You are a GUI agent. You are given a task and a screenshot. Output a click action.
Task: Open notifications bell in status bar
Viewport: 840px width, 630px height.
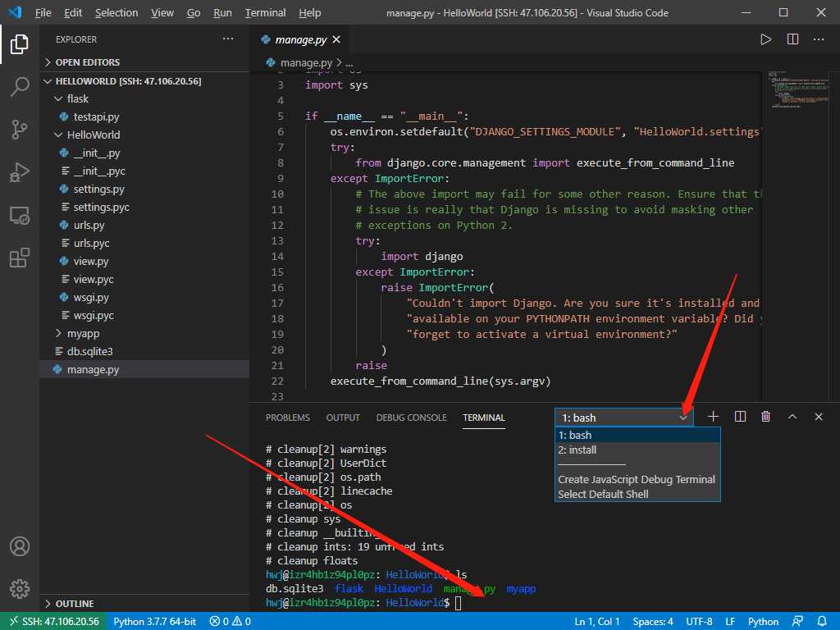[x=822, y=622]
